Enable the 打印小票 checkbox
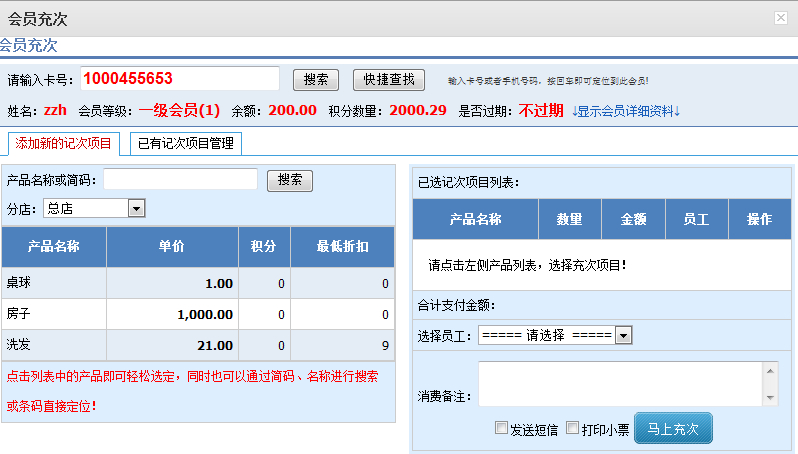 [x=573, y=428]
